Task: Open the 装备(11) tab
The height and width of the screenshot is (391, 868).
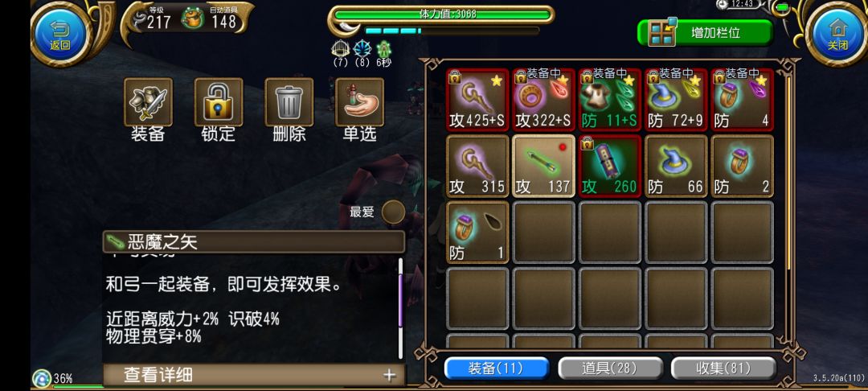Action: pyautogui.click(x=497, y=368)
